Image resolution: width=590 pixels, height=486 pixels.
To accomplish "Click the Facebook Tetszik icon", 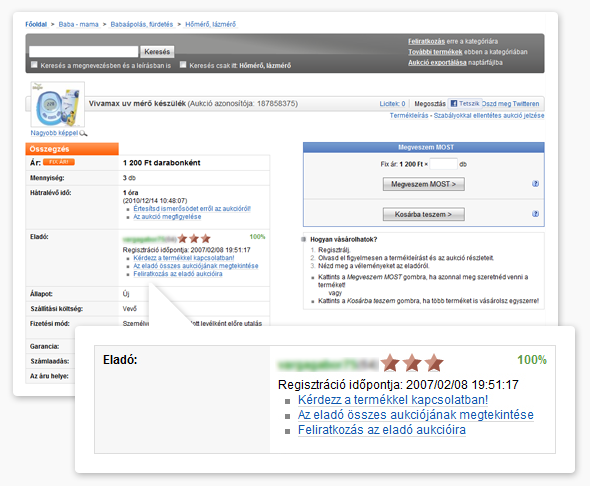I will click(454, 103).
